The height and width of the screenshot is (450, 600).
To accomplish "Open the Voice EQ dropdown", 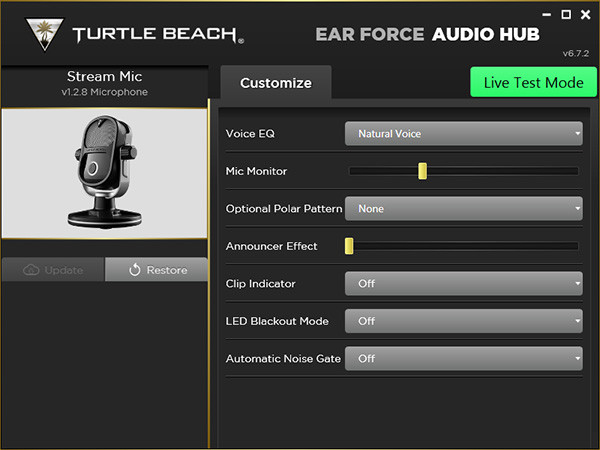I will [x=463, y=134].
